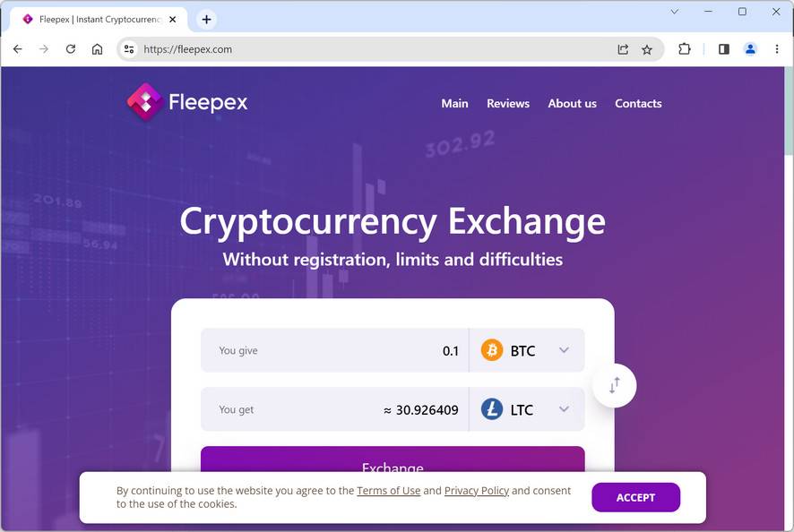
Task: Expand the LTC currency dropdown
Action: point(564,409)
